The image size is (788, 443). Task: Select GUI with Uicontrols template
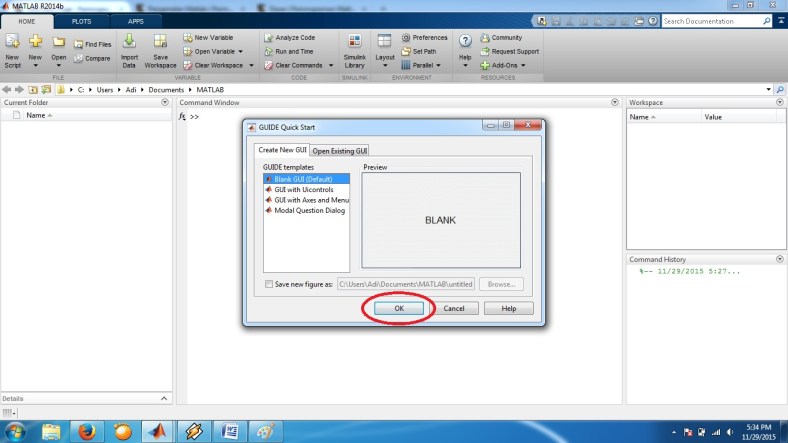[307, 189]
